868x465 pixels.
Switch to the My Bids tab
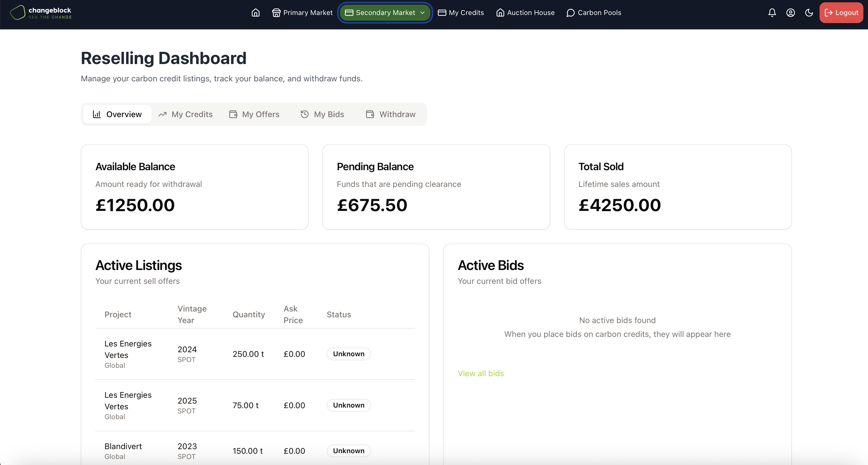322,114
